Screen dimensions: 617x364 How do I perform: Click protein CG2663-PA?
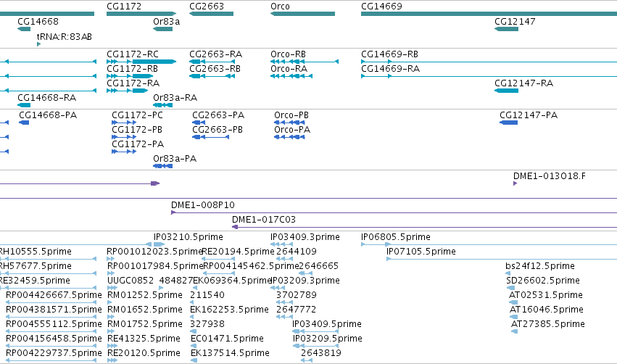tap(218, 115)
